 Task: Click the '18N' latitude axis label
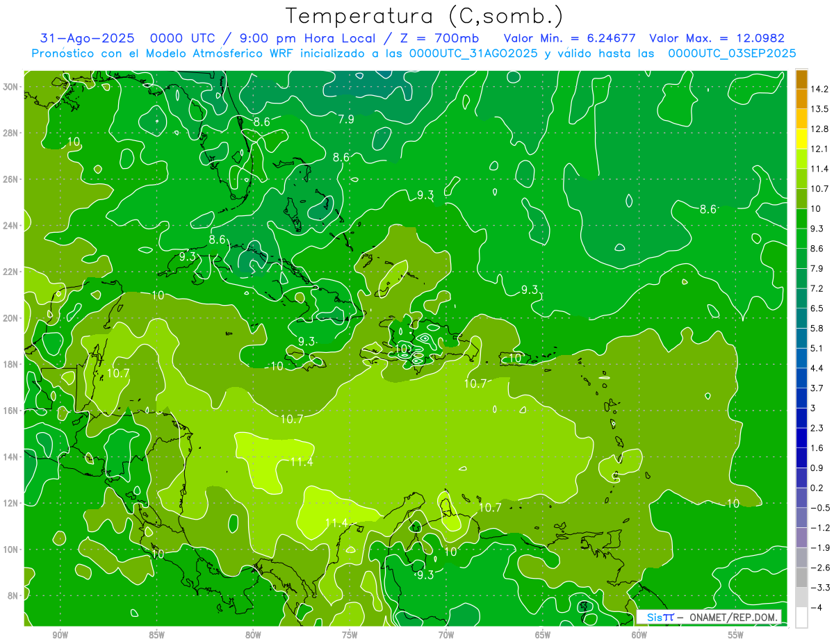tap(11, 364)
